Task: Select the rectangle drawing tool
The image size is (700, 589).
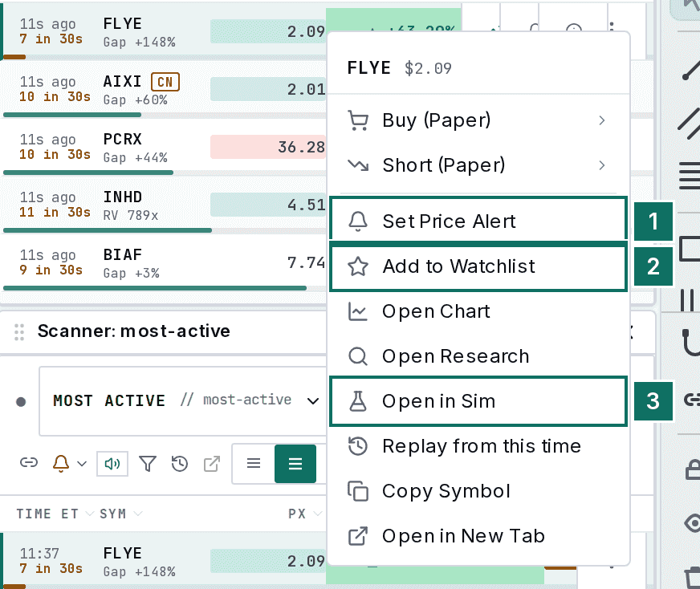Action: pos(690,249)
